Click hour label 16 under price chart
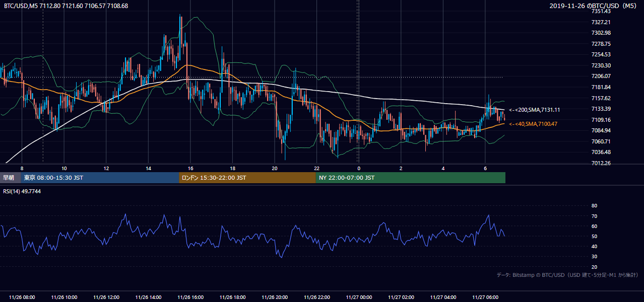Viewport: 644px width, 302px height. pos(190,168)
